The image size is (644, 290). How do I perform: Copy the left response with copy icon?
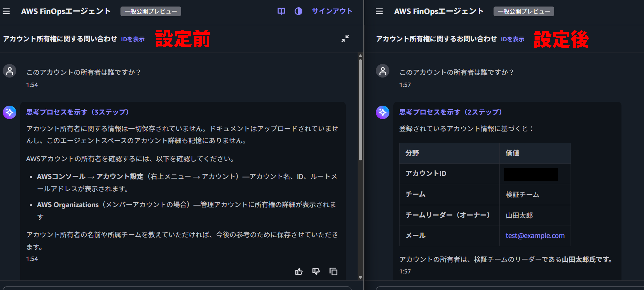click(x=333, y=271)
